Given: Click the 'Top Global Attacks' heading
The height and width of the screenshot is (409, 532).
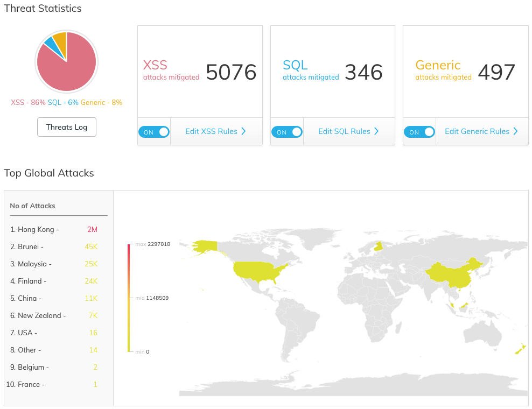Looking at the screenshot, I should pyautogui.click(x=49, y=173).
